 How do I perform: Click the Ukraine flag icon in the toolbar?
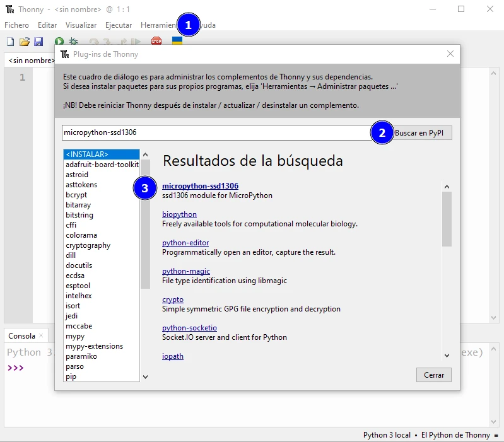177,40
